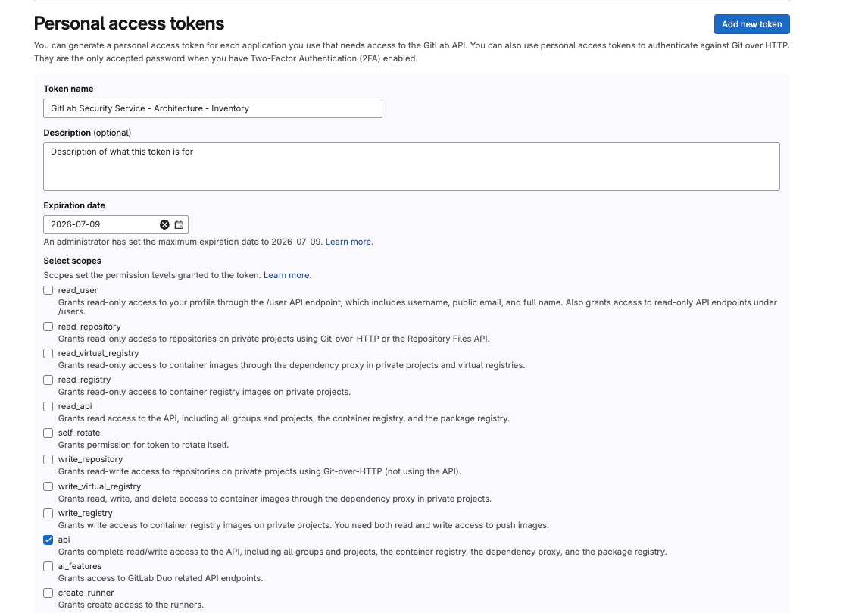868x613 pixels.
Task: Click the Description (optional) label
Action: 87,133
